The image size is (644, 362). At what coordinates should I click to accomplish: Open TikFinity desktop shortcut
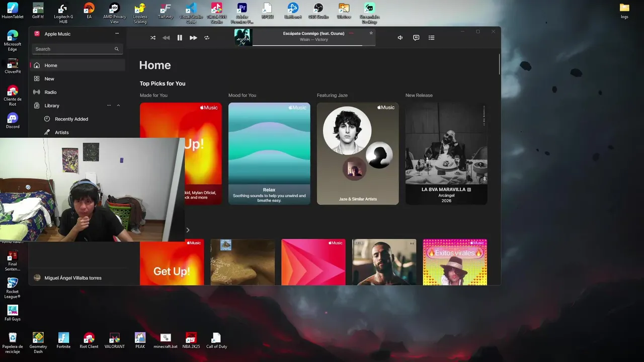(x=166, y=11)
